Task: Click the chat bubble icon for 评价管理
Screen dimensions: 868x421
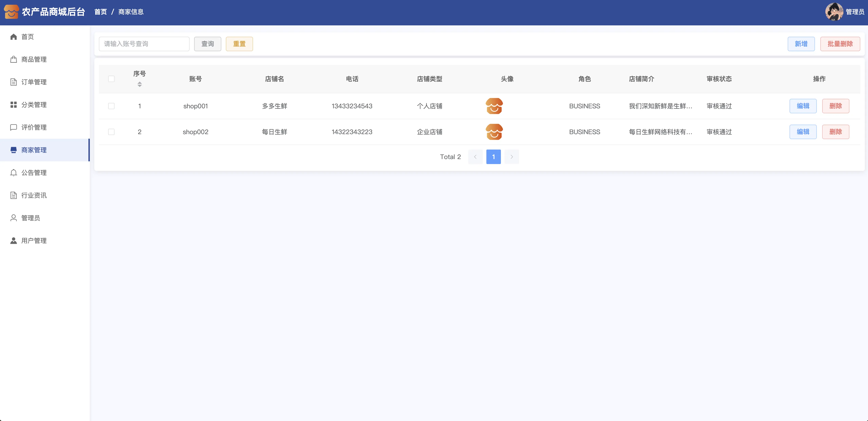Action: 13,127
